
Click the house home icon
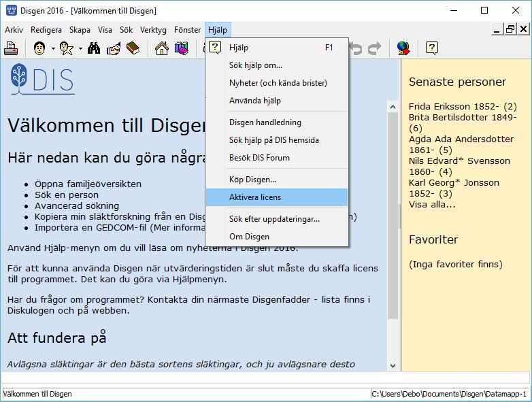point(162,48)
